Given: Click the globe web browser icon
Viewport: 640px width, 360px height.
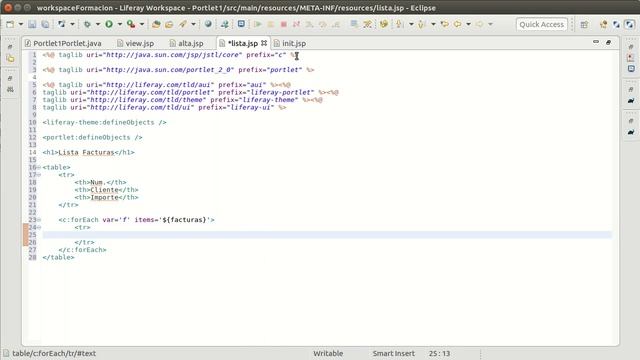Looking at the screenshot, I should [208, 24].
